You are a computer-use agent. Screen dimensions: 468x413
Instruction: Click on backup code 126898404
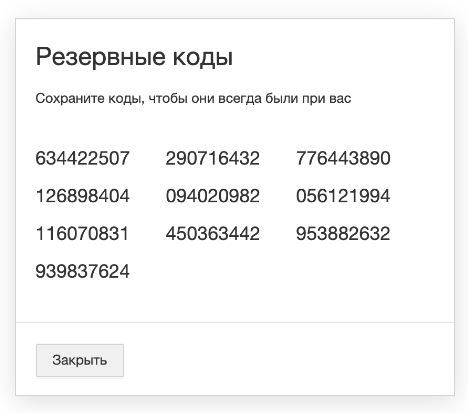point(82,196)
